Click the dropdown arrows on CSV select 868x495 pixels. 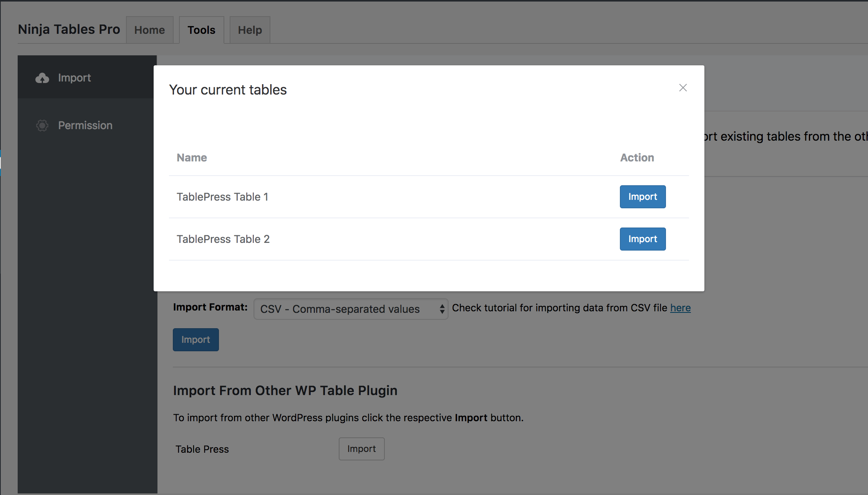pyautogui.click(x=442, y=309)
